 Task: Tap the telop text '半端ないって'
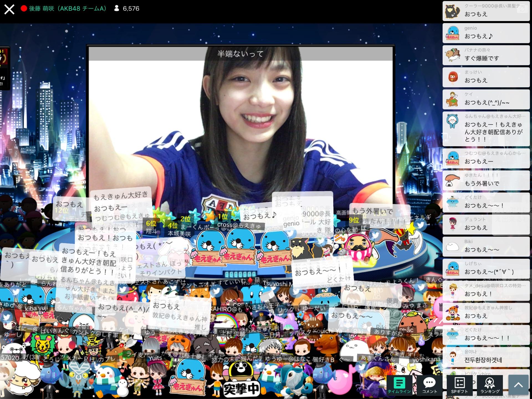tap(240, 53)
